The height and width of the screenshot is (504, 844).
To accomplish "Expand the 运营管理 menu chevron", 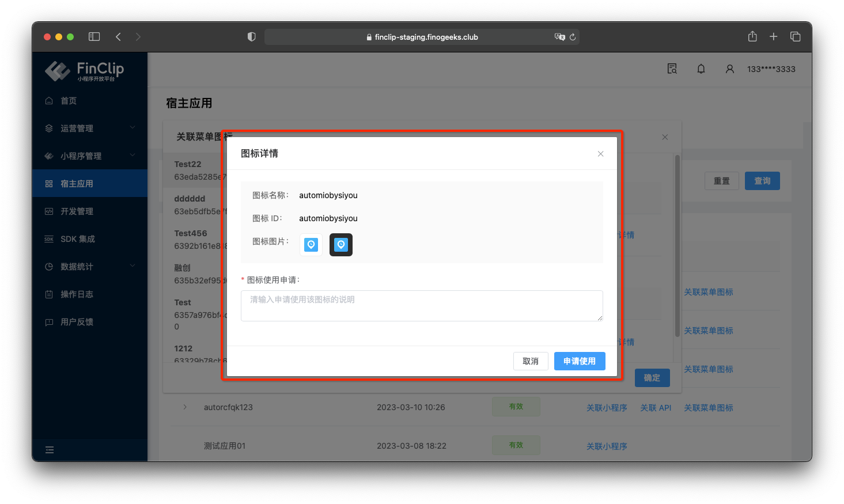I will [x=133, y=128].
